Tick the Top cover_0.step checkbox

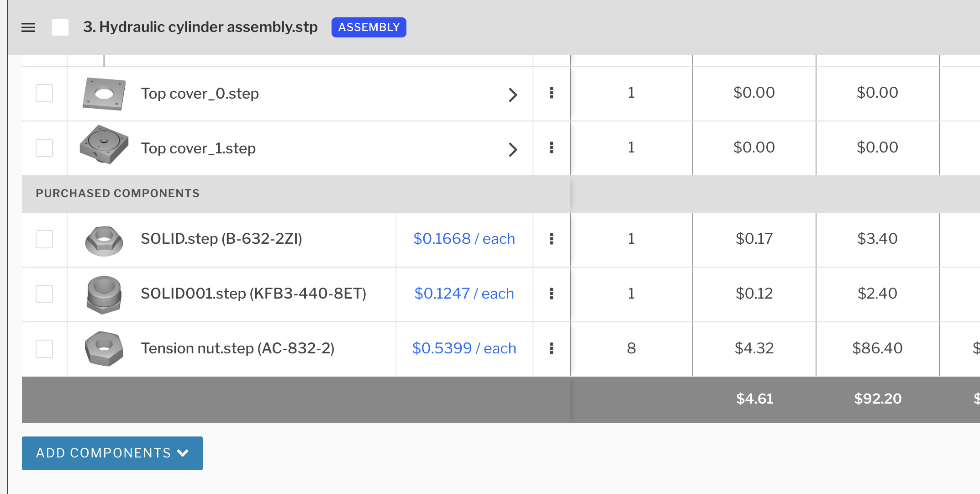[44, 93]
